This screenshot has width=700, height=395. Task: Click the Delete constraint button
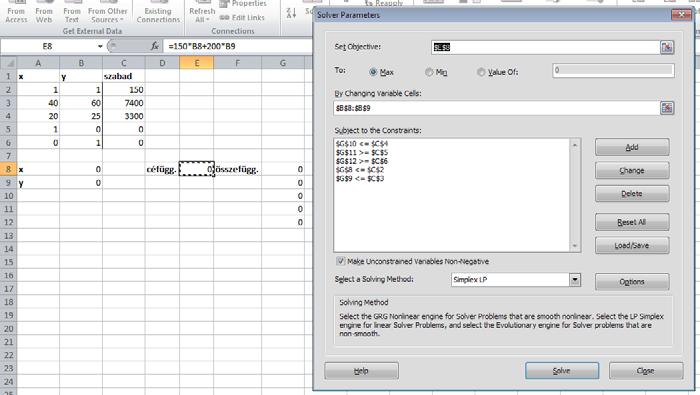tap(632, 194)
